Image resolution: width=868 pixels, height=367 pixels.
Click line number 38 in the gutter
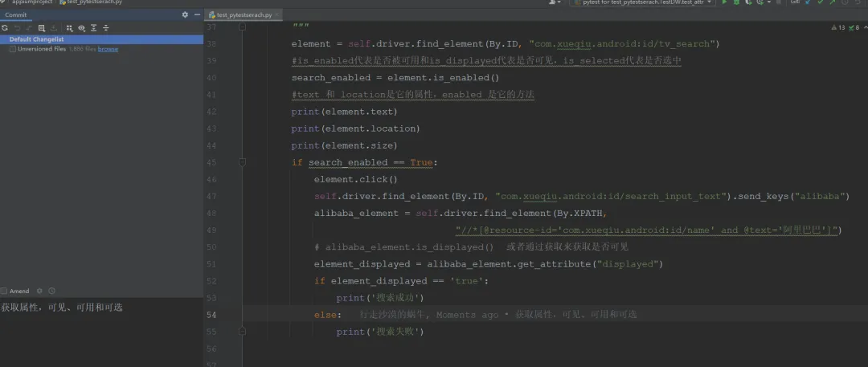(x=211, y=43)
